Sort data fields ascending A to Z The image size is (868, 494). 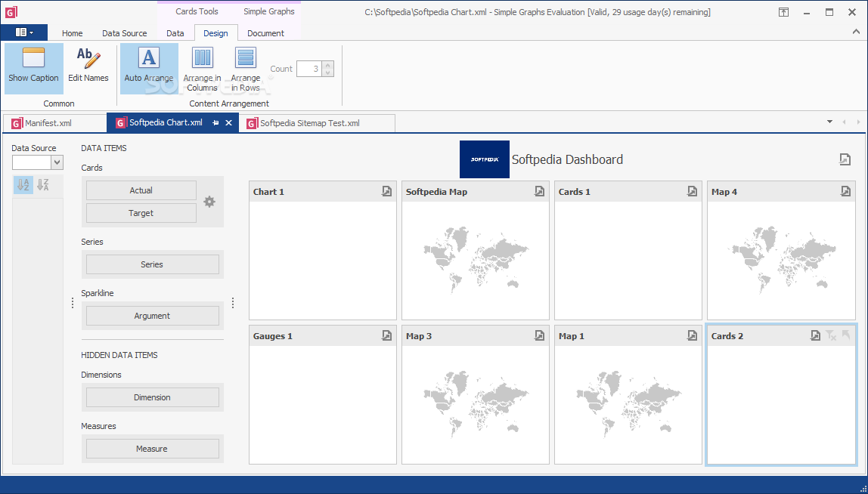click(23, 185)
